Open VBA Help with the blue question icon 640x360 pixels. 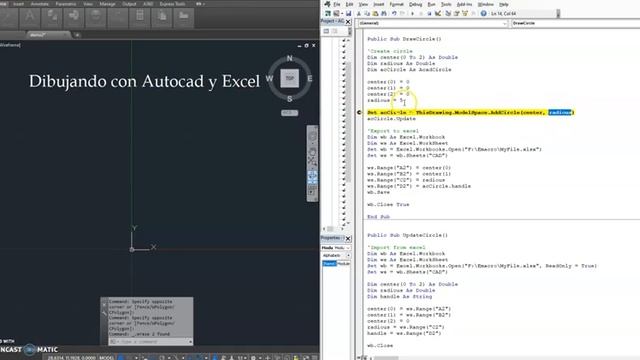tap(483, 13)
